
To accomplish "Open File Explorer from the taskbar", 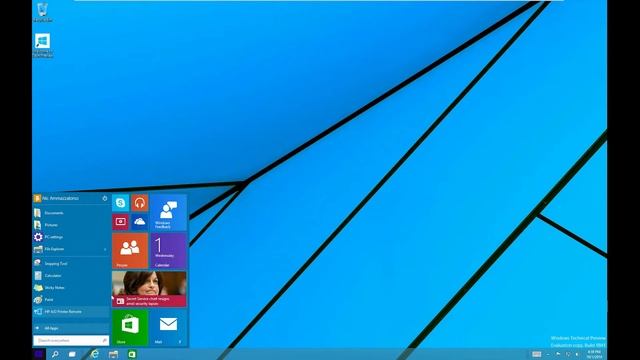I will pyautogui.click(x=113, y=354).
